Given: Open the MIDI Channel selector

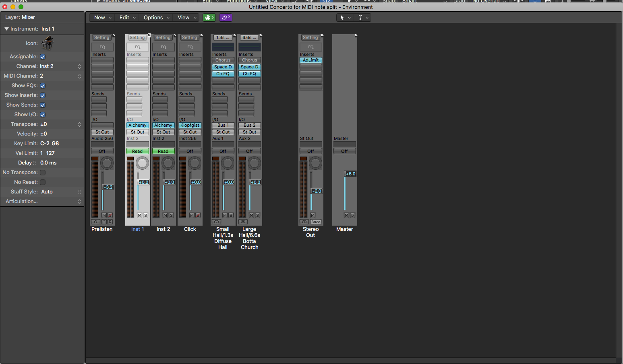Looking at the screenshot, I should click(60, 76).
